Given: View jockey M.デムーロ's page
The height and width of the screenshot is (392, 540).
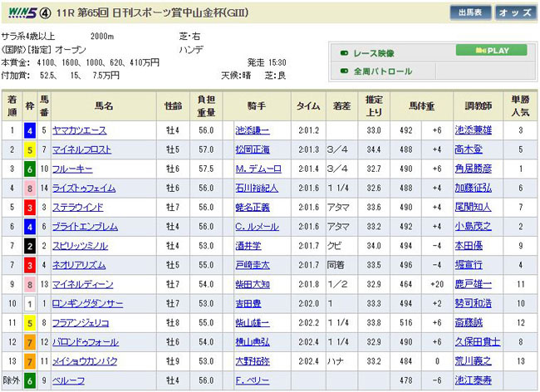Looking at the screenshot, I should 254,169.
